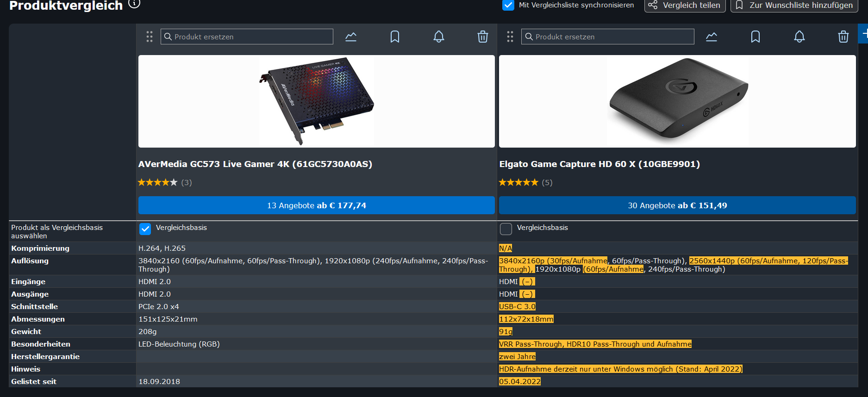Open Elgato Game Capture HD 60 X title link
The width and height of the screenshot is (868, 397).
[x=599, y=164]
